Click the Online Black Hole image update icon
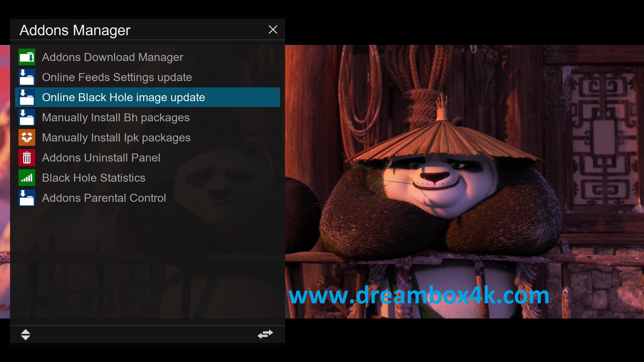The image size is (644, 362). 27,97
